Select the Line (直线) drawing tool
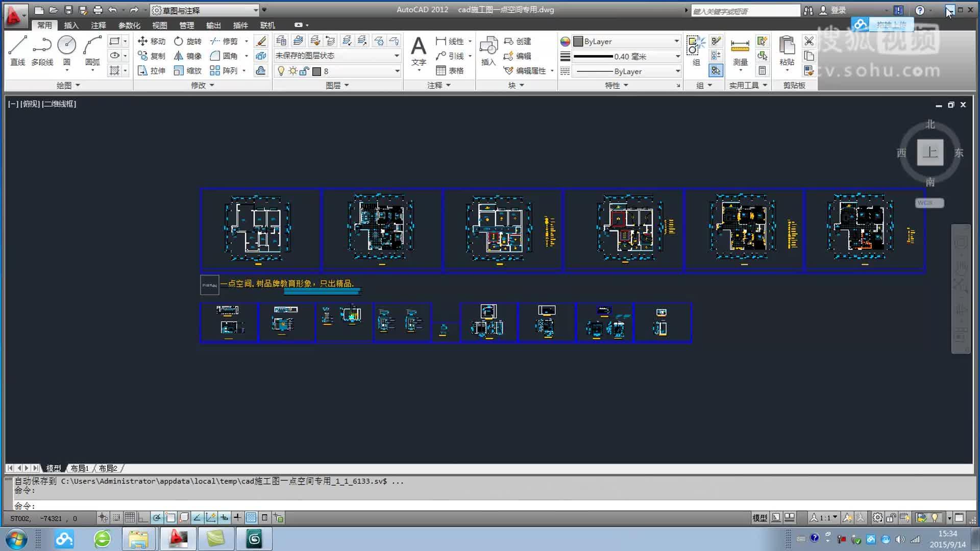980x551 pixels. point(17,46)
